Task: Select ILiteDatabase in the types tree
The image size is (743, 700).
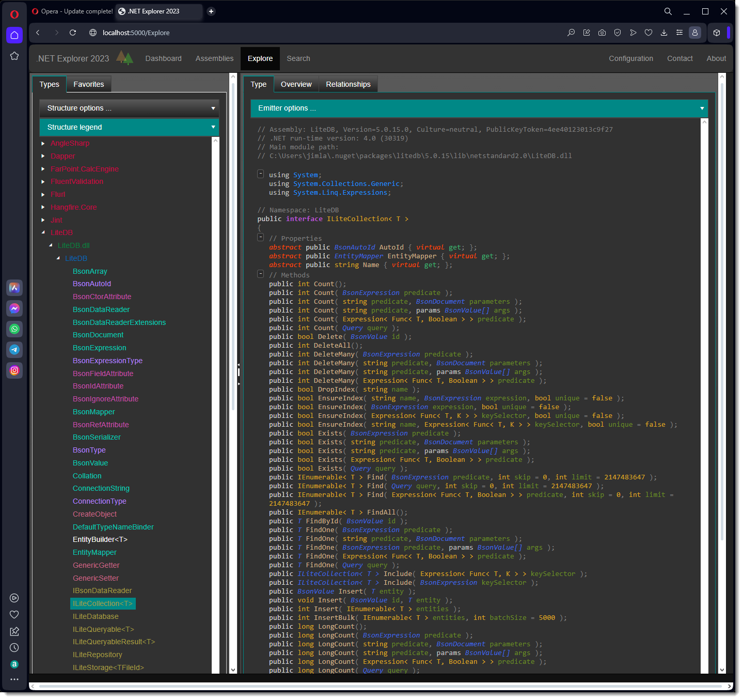Action: coord(96,616)
